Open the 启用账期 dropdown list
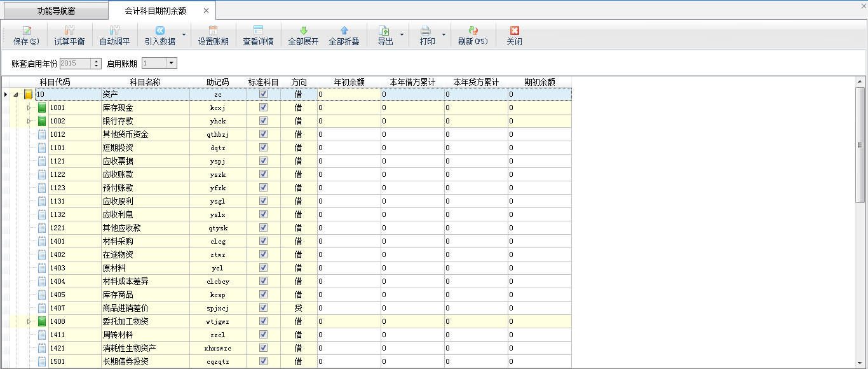Viewport: 868px width, 369px height. click(x=171, y=63)
